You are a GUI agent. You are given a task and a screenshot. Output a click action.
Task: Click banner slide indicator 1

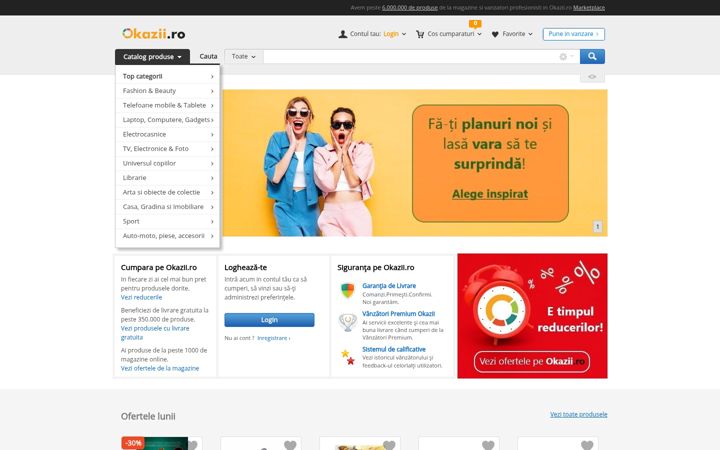[597, 226]
